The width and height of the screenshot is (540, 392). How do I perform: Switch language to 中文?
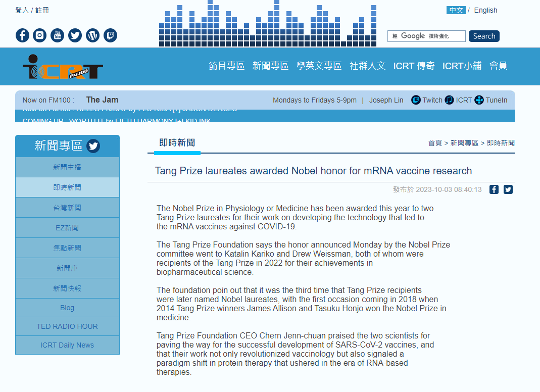pos(456,10)
